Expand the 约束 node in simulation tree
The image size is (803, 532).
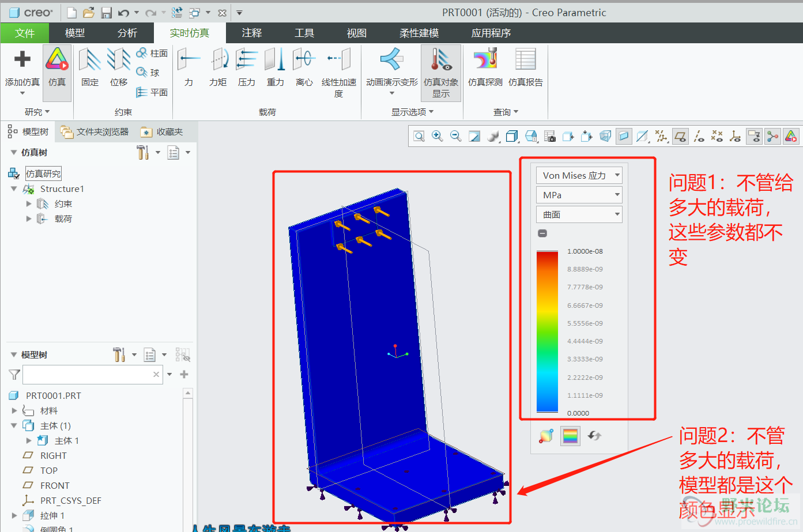[29, 203]
